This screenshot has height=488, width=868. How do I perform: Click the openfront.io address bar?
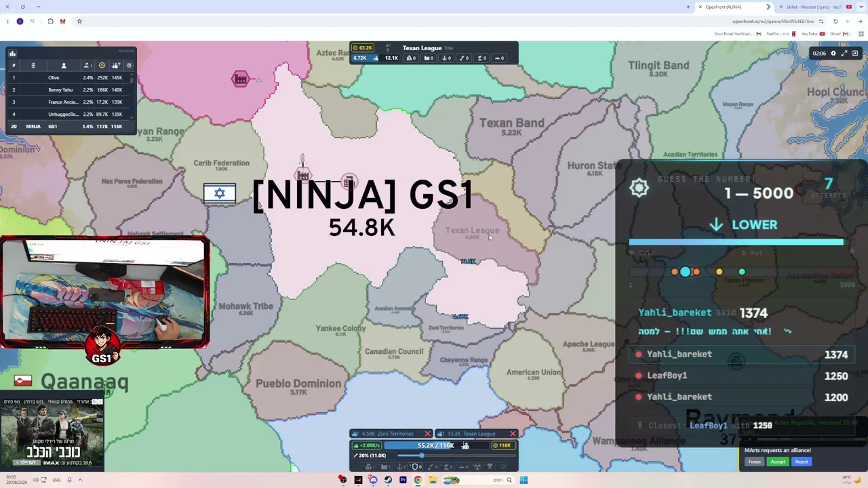(773, 21)
